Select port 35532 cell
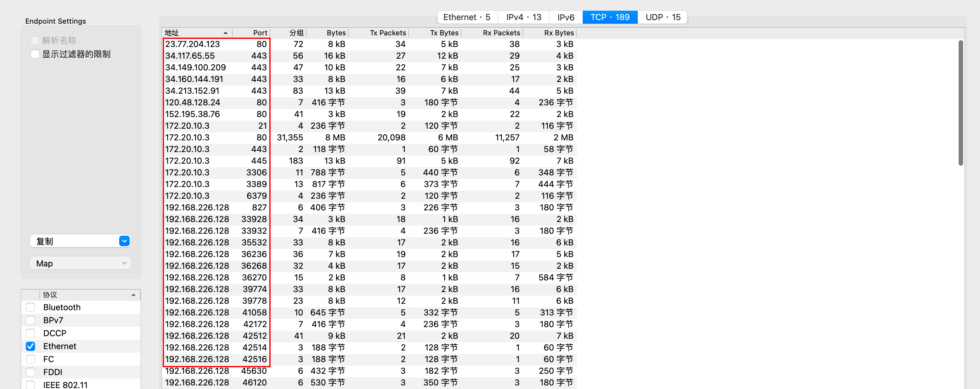The image size is (980, 389). (254, 242)
